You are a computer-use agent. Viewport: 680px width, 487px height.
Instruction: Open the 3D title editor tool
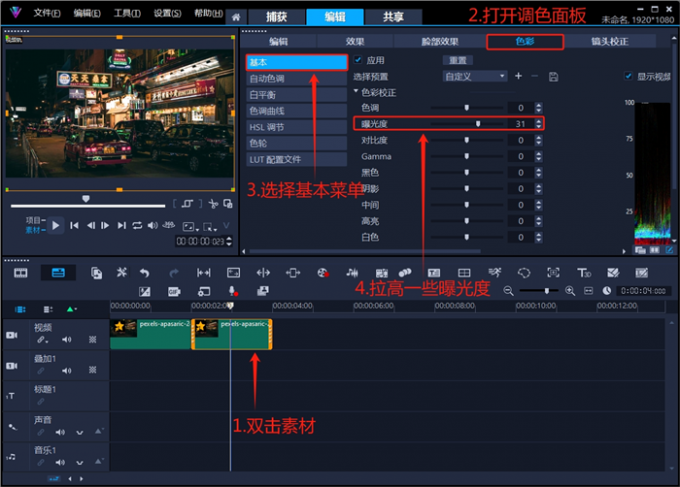point(584,273)
